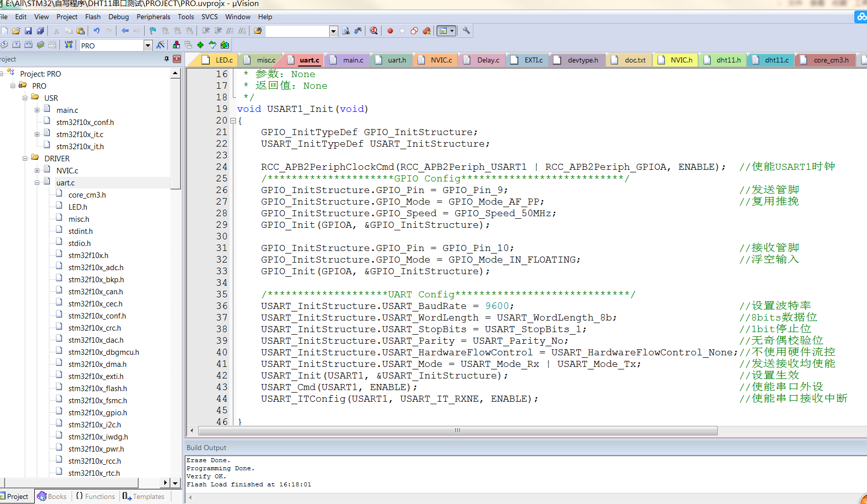
Task: Expand the NVIC.c node in project tree
Action: [37, 170]
